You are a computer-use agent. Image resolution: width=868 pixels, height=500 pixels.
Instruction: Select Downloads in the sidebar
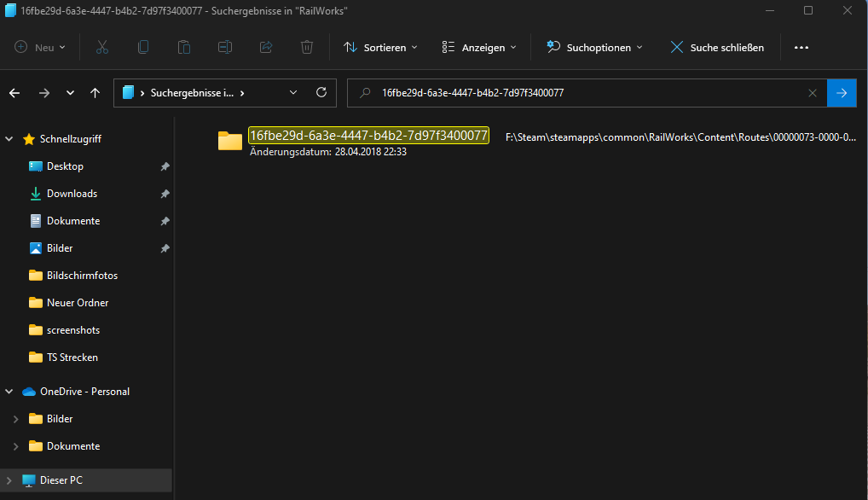point(72,194)
